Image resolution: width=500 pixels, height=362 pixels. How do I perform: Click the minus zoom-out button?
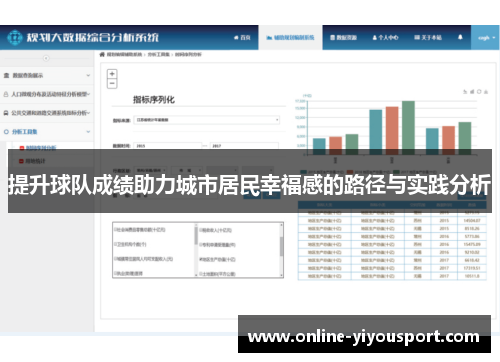pyautogui.click(x=112, y=83)
